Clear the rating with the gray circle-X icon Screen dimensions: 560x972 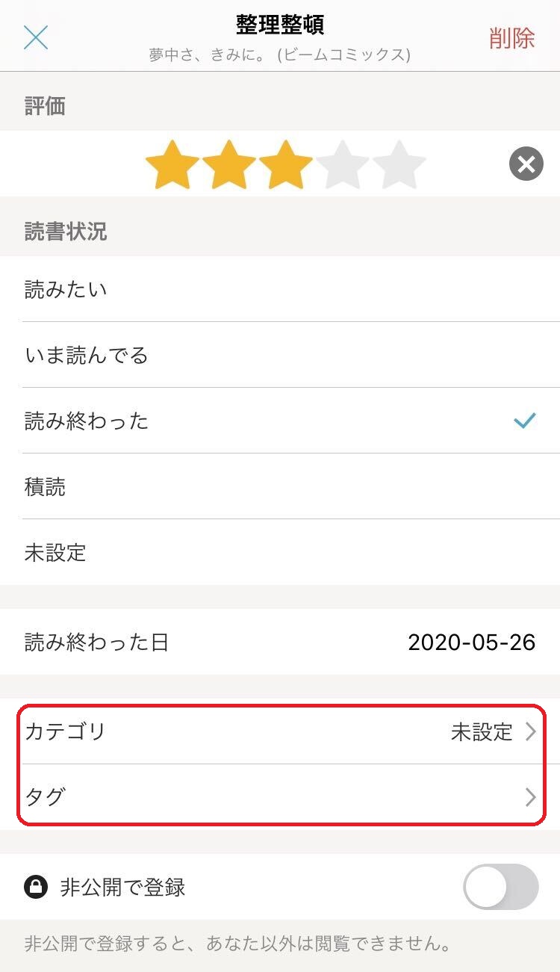[526, 164]
